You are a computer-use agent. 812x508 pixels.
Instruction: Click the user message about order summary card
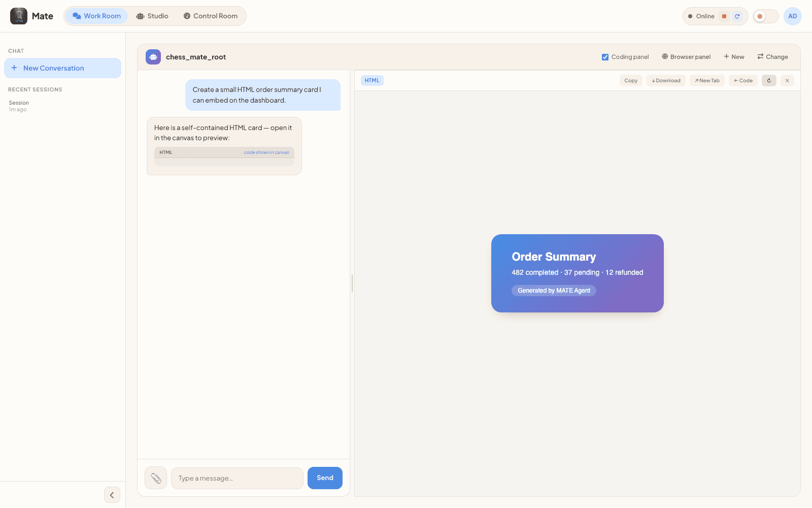263,95
